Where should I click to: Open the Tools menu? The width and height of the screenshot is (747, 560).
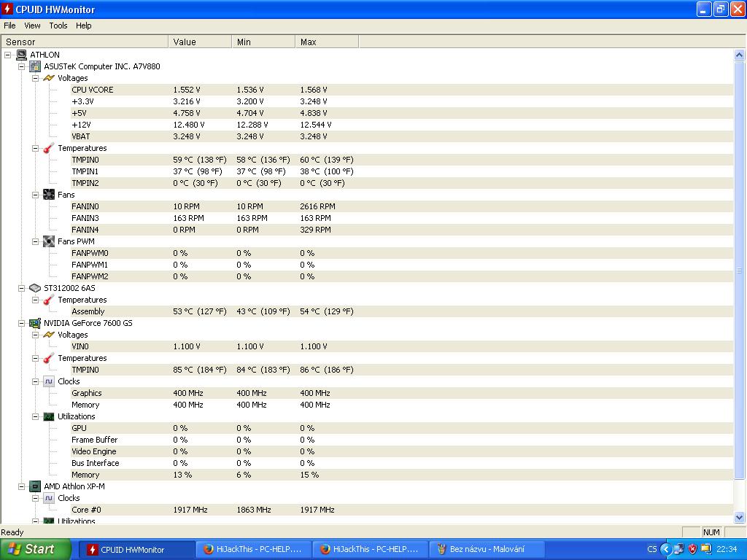click(58, 26)
